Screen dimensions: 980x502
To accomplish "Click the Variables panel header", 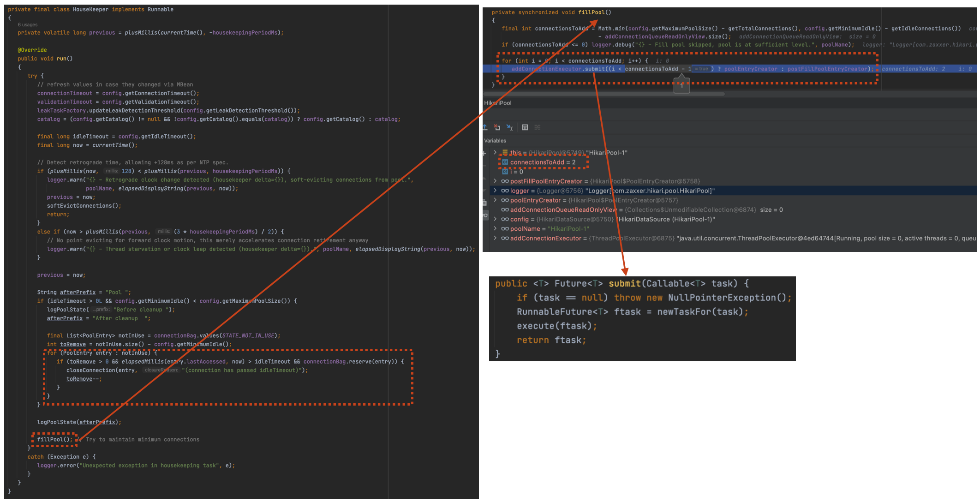I will [495, 141].
